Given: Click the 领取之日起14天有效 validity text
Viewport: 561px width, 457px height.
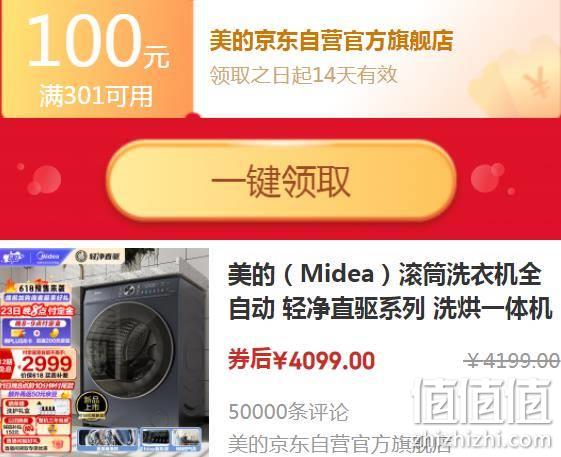Looking at the screenshot, I should (x=303, y=75).
